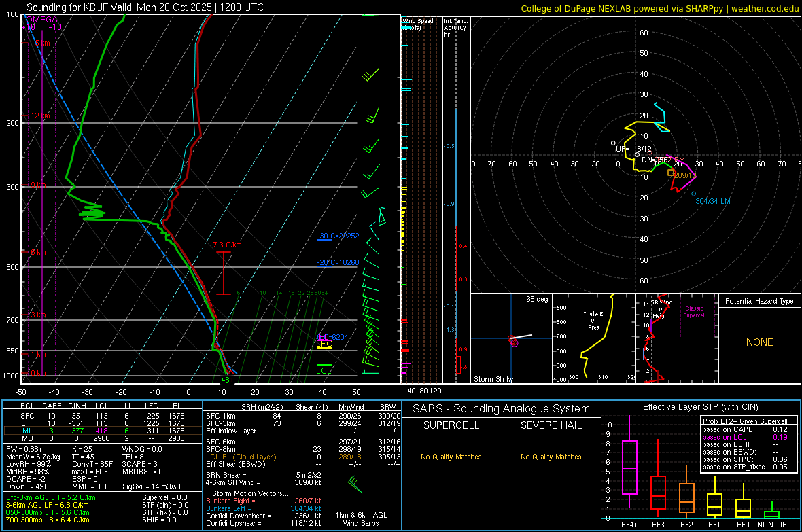The width and height of the screenshot is (802, 532).
Task: Click the 'Corfidi Upshear = 118/12 kt' line
Action: [264, 523]
